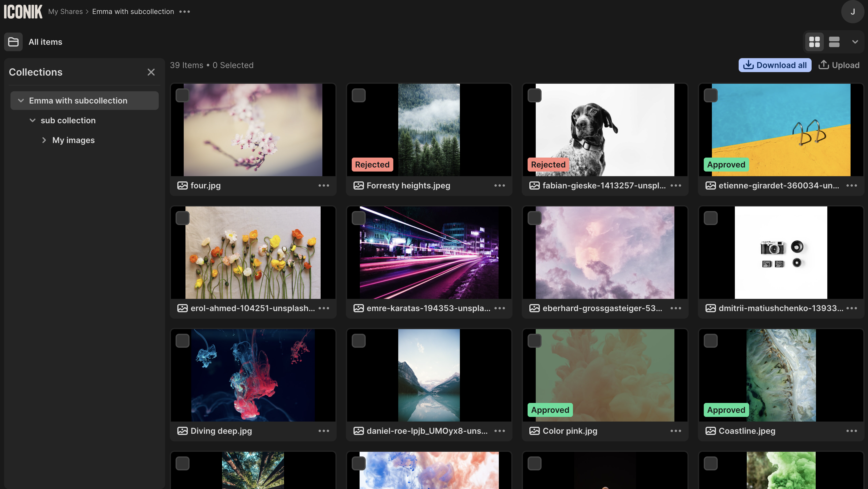Screen dimensions: 868x489
Task: Open the emre-karatas neon street thumbnail
Action: [x=428, y=252]
